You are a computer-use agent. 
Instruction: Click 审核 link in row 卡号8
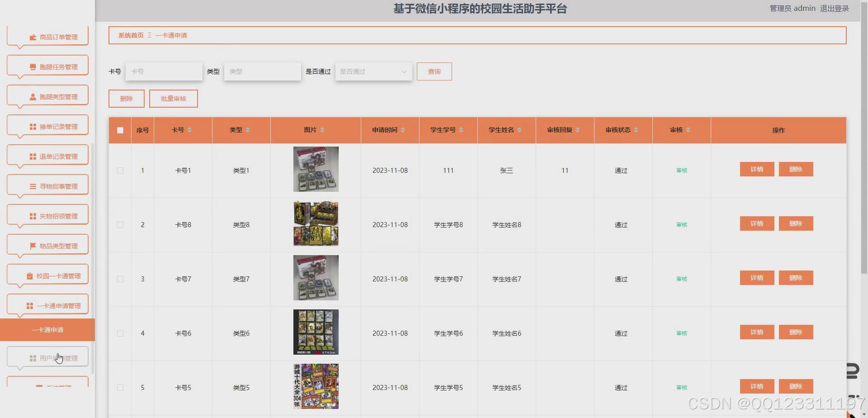coord(682,225)
